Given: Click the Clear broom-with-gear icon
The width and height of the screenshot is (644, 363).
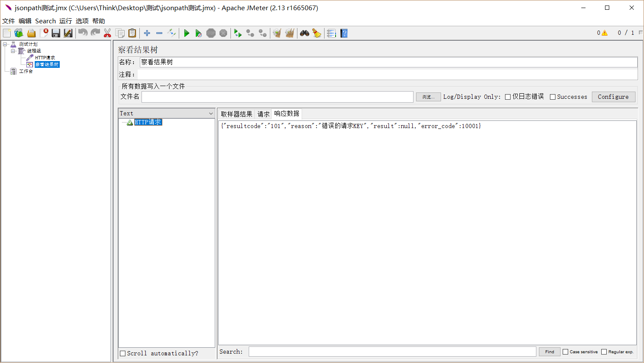Looking at the screenshot, I should tap(277, 33).
